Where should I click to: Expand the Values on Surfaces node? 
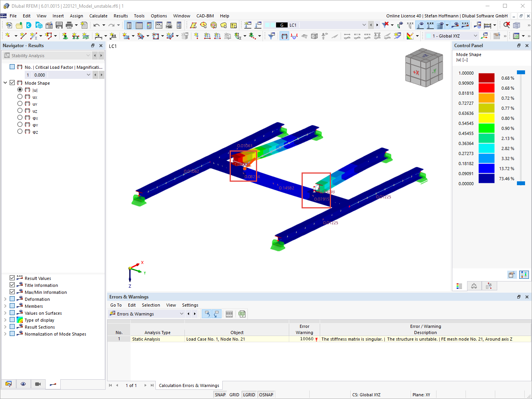pyautogui.click(x=5, y=313)
